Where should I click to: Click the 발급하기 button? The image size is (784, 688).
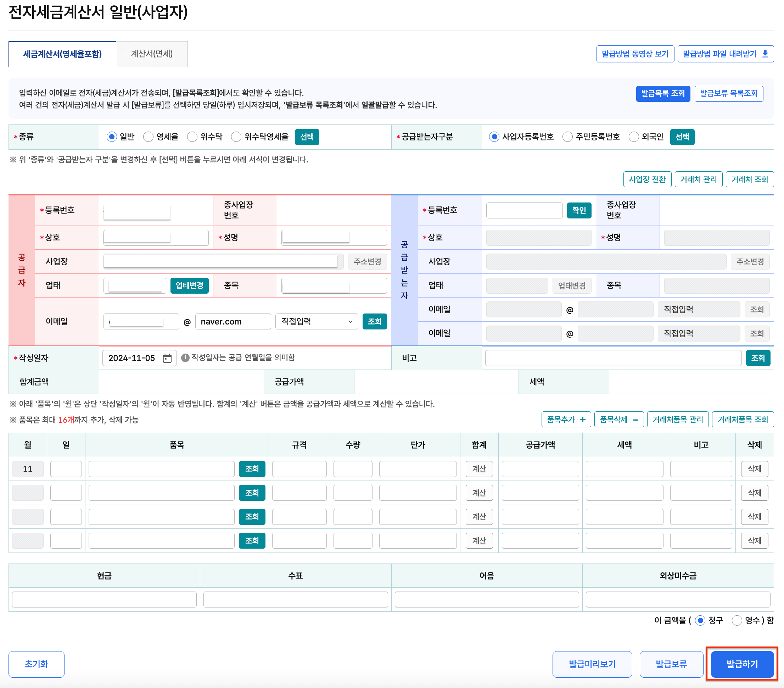(x=742, y=664)
